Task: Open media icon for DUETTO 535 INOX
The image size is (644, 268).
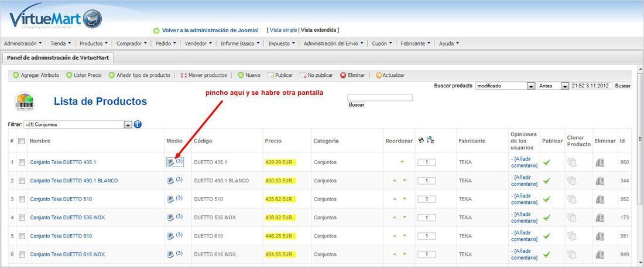Action: pos(170,218)
